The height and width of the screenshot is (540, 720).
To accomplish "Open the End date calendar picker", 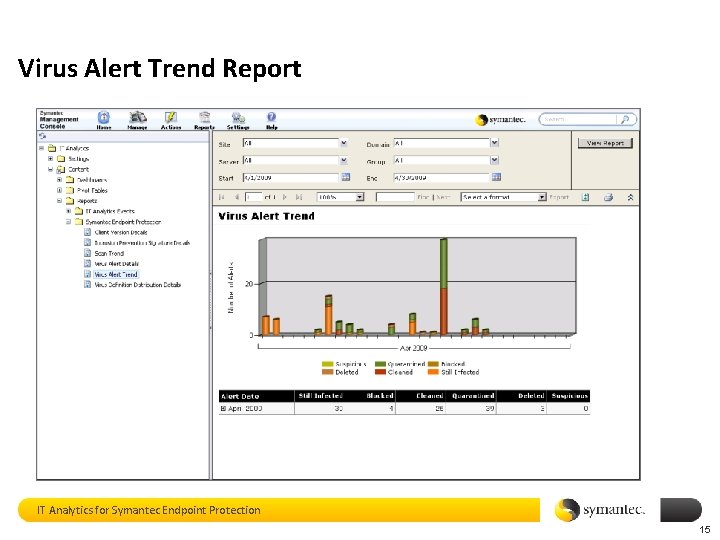I will (496, 177).
